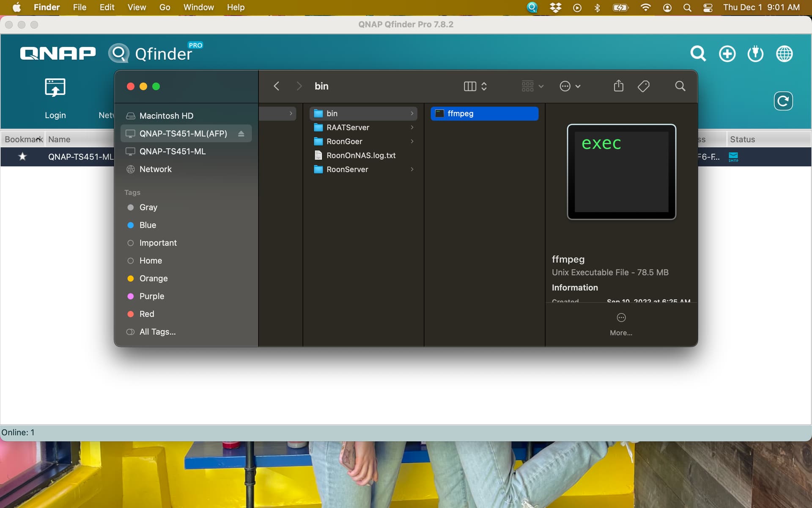Click the Finder Share icon

click(618, 86)
